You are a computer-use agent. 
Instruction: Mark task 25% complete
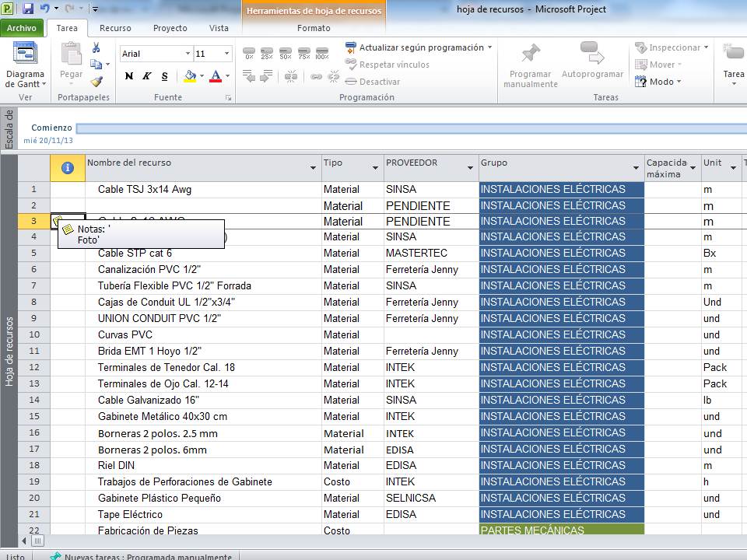[x=267, y=54]
